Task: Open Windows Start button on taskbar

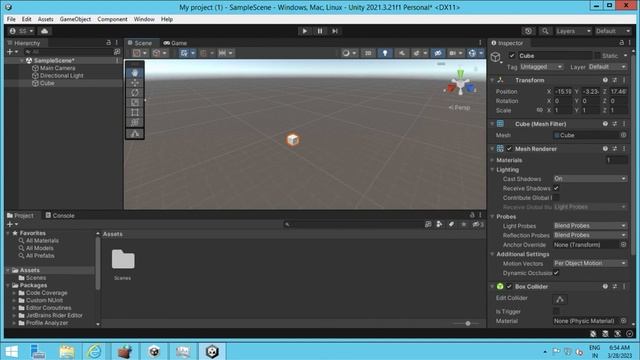Action: 11,351
